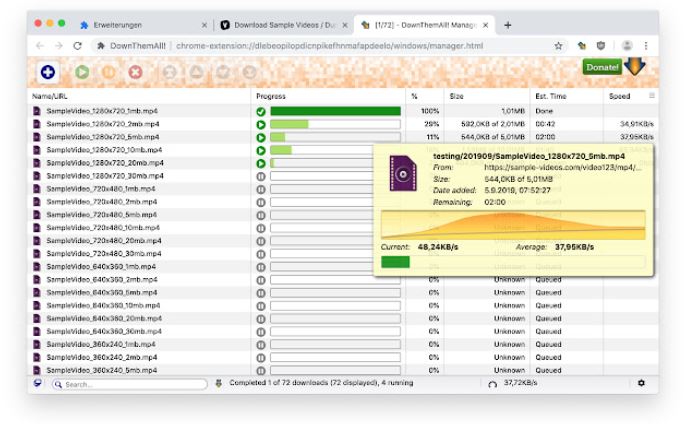Open the column picker icon beside Speed

point(652,96)
